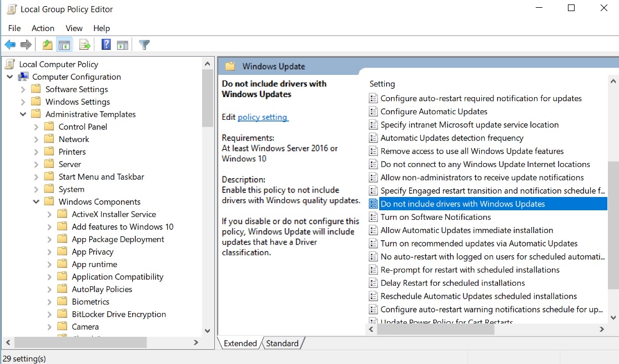The height and width of the screenshot is (364, 619).
Task: Open the View menu
Action: point(74,28)
